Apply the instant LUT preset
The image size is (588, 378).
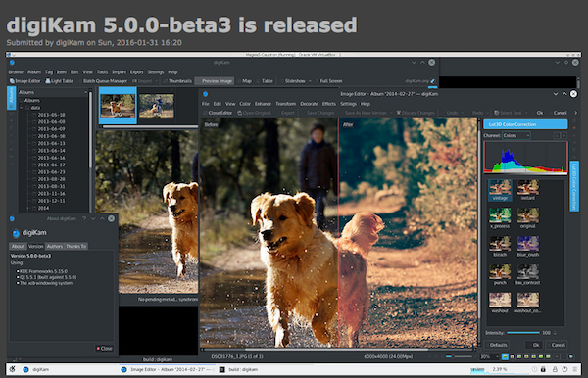tap(528, 190)
